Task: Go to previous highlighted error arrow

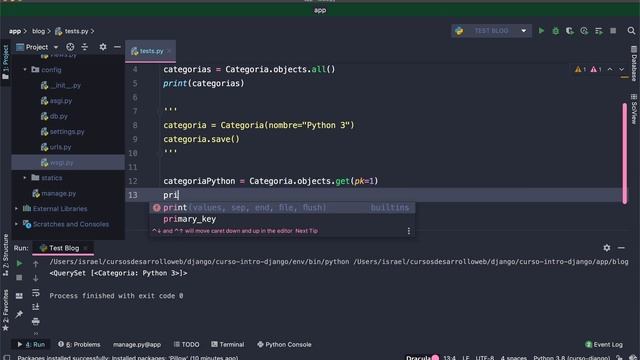Action: click(610, 69)
